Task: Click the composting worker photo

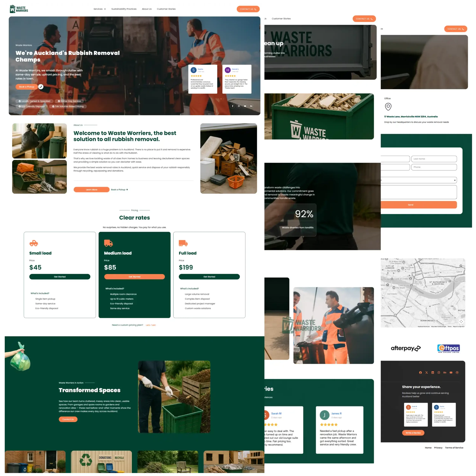Action: coord(174,397)
